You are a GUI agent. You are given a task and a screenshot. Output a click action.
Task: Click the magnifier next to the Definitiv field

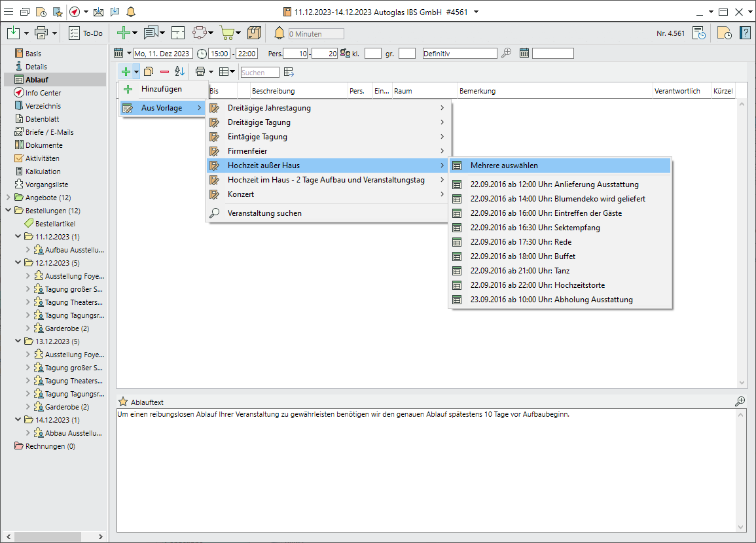pyautogui.click(x=506, y=54)
